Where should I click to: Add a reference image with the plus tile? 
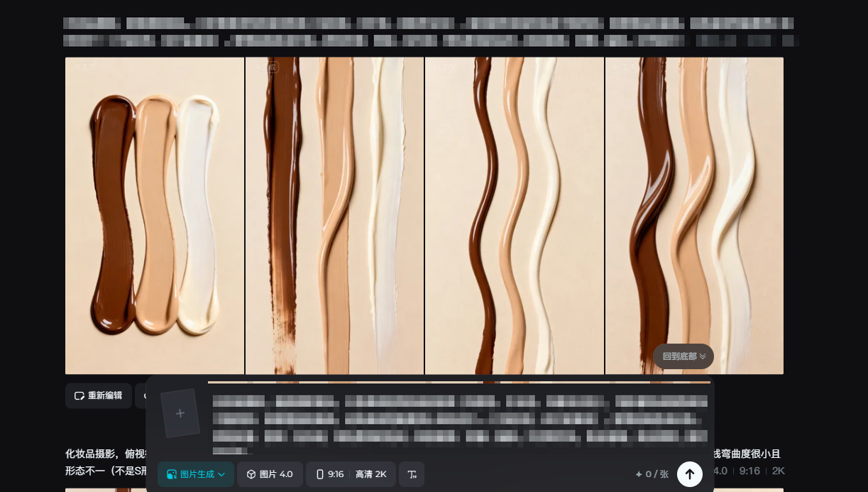tap(180, 413)
